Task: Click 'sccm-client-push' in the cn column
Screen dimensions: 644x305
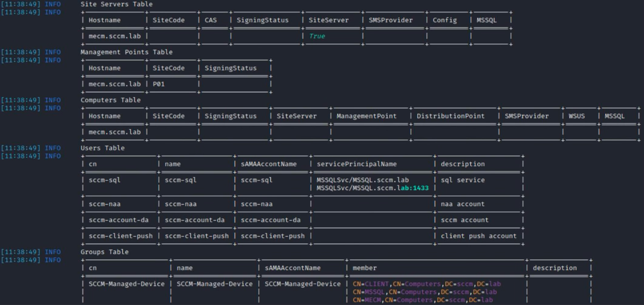Action: pyautogui.click(x=120, y=236)
